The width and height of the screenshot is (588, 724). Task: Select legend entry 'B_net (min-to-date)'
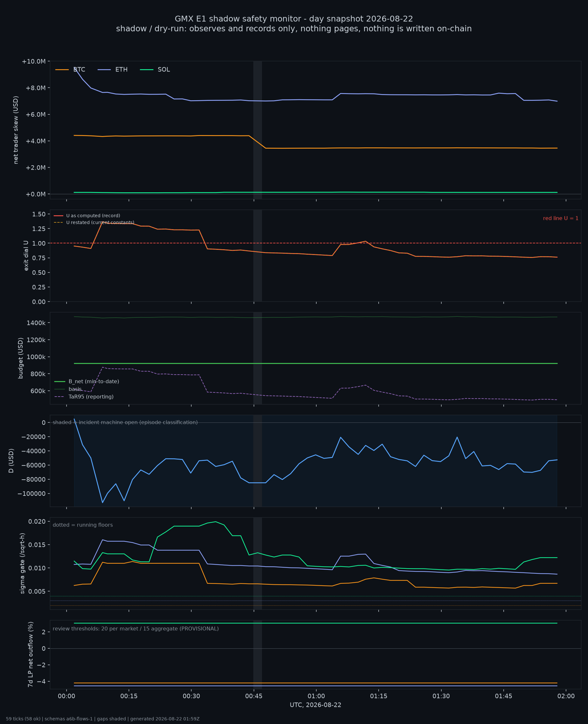(x=87, y=381)
